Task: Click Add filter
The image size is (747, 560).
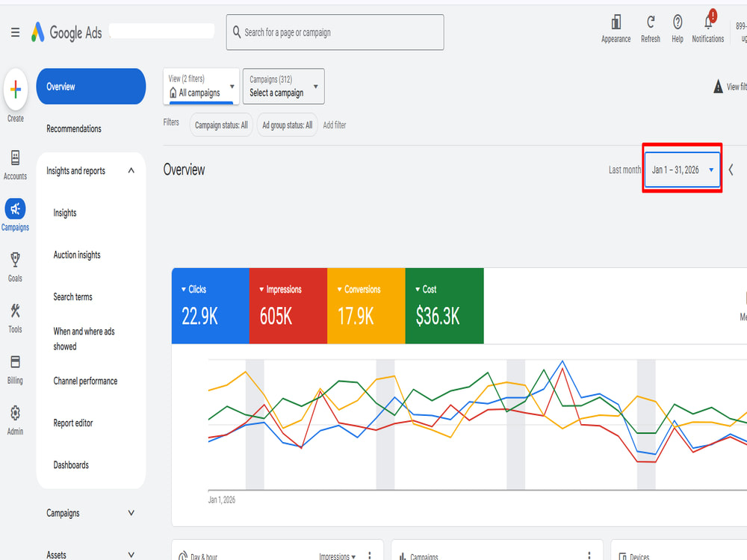Action: pyautogui.click(x=335, y=125)
